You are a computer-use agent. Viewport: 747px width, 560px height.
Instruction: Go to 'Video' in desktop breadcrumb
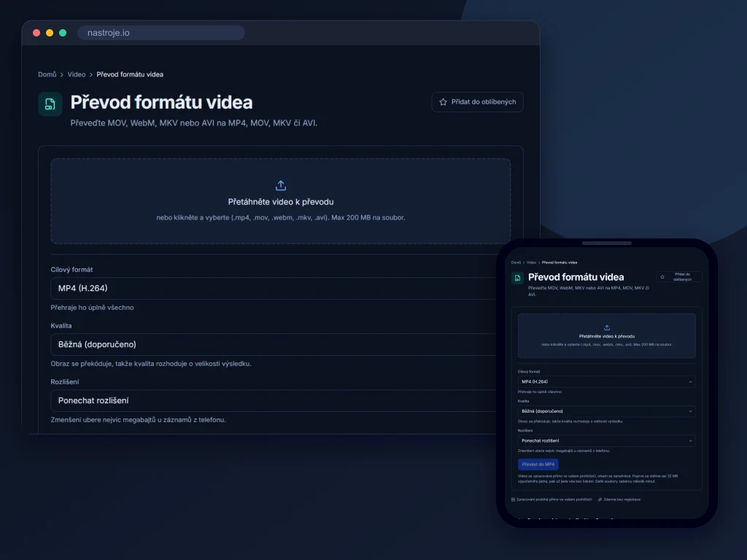76,74
